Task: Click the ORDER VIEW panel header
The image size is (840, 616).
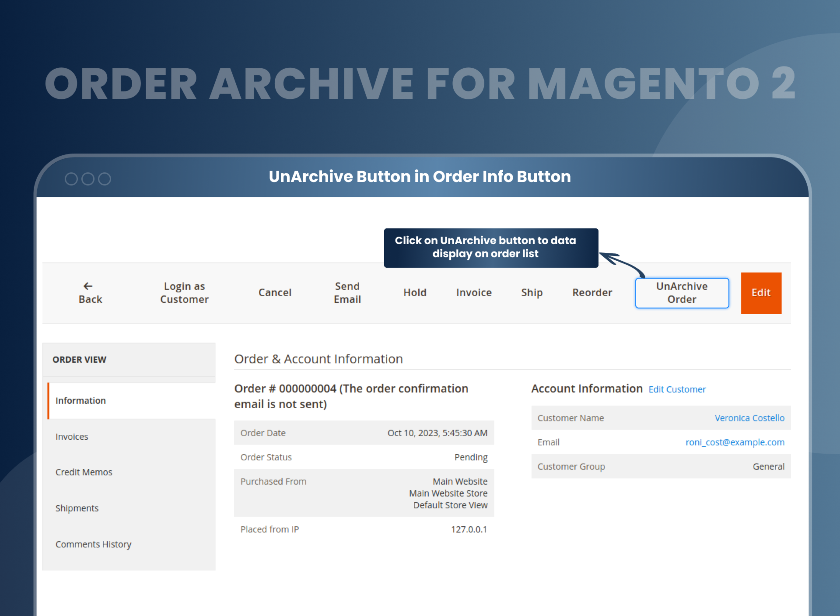Action: click(129, 359)
